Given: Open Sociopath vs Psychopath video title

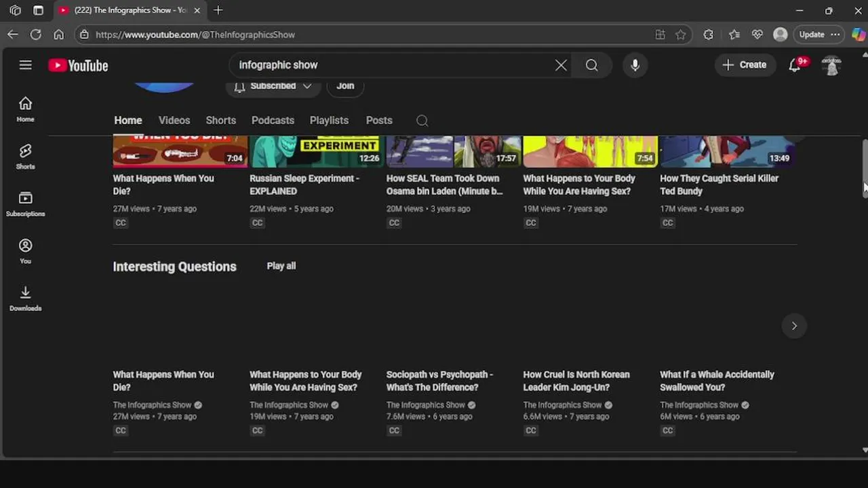Looking at the screenshot, I should (439, 381).
